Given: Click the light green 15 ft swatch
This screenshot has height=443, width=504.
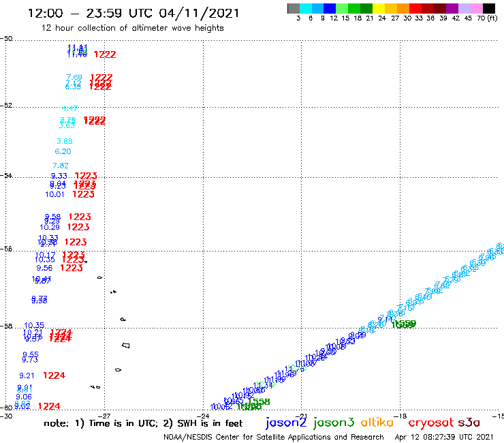Looking at the screenshot, I should tap(343, 8).
